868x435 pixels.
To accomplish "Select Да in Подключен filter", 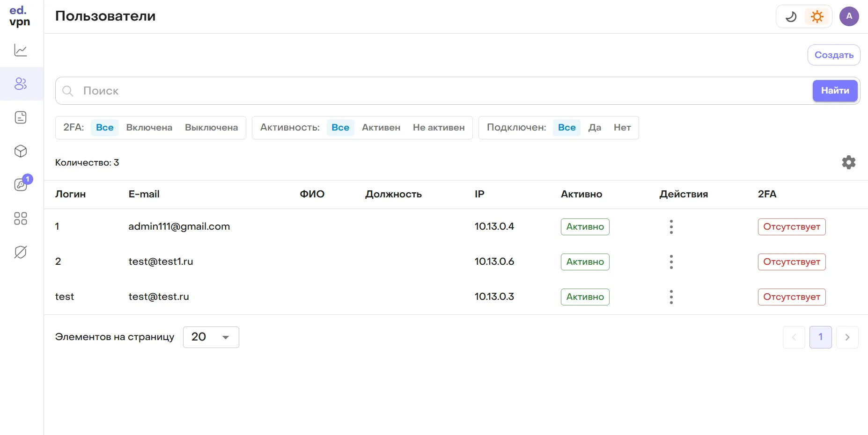I will click(x=594, y=128).
